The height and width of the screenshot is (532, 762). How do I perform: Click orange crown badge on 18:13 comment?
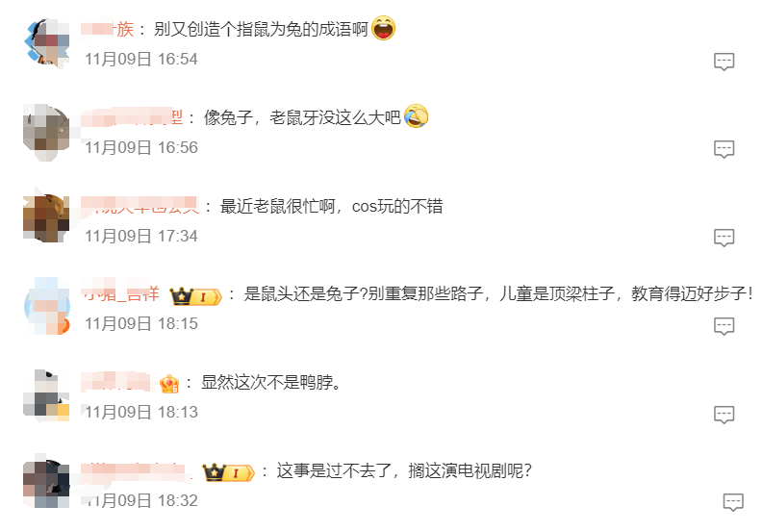coord(169,384)
